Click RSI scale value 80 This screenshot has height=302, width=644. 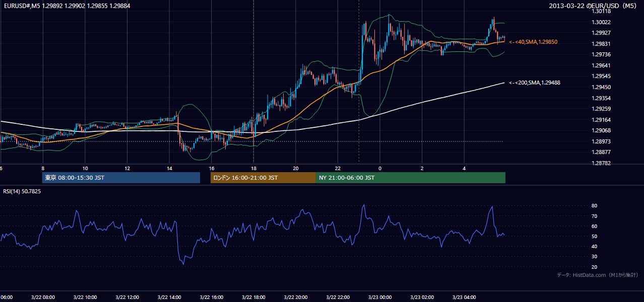[x=594, y=206]
